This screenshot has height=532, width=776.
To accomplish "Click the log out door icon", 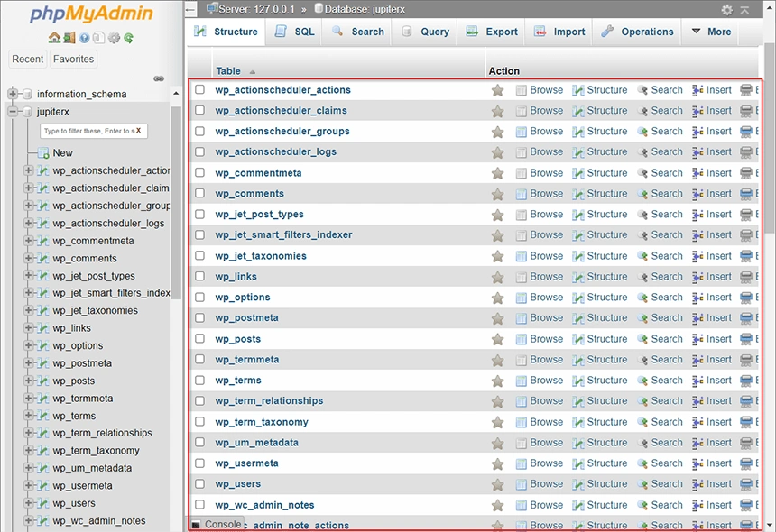I will 69,38.
